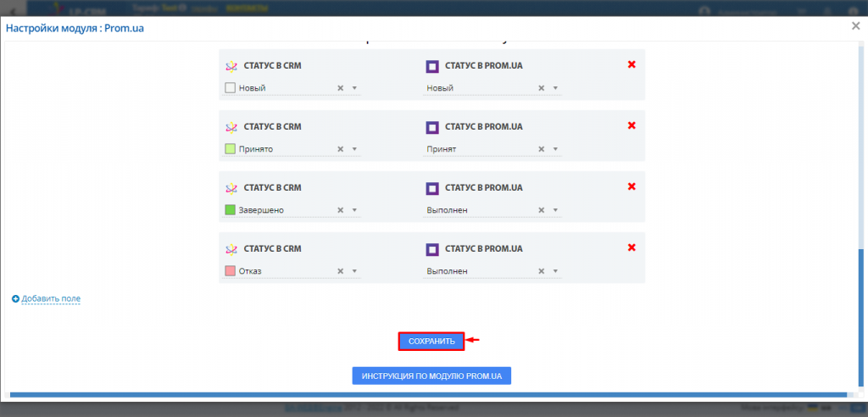Click the Отказ pink color swatch

point(231,271)
